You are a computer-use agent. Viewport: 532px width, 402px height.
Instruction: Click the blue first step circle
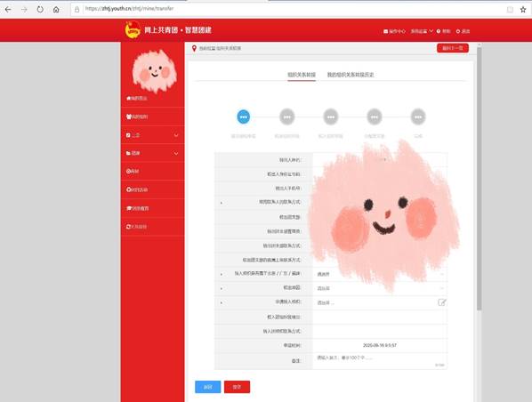(243, 117)
